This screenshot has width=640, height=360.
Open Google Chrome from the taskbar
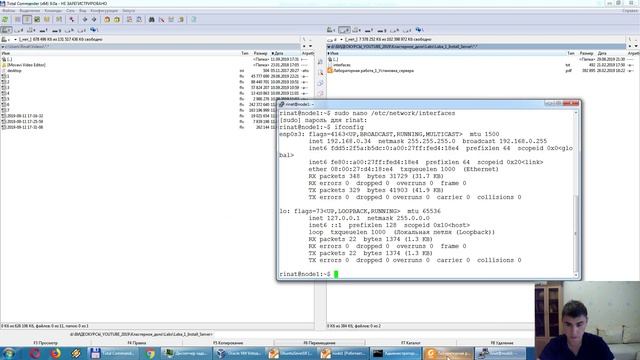(x=150, y=353)
